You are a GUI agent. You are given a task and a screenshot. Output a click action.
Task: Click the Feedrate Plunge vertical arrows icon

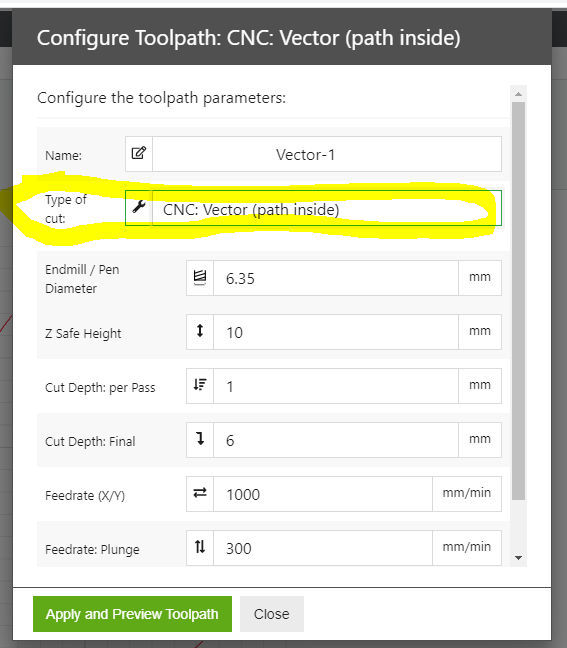(x=200, y=548)
